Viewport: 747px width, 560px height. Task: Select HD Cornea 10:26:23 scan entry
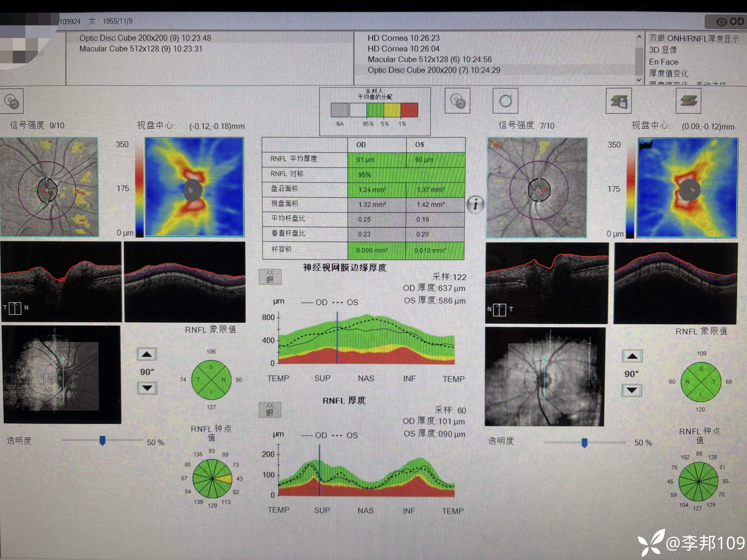pos(403,38)
